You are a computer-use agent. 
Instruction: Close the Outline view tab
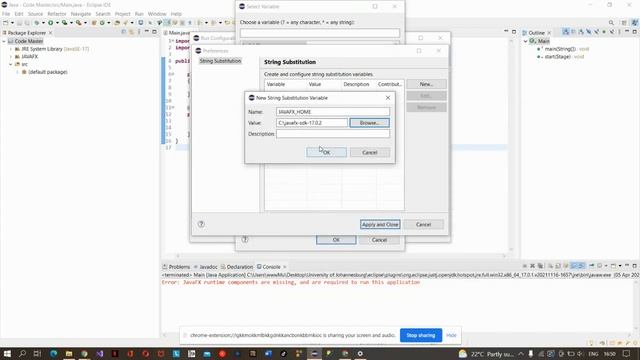pyautogui.click(x=549, y=33)
